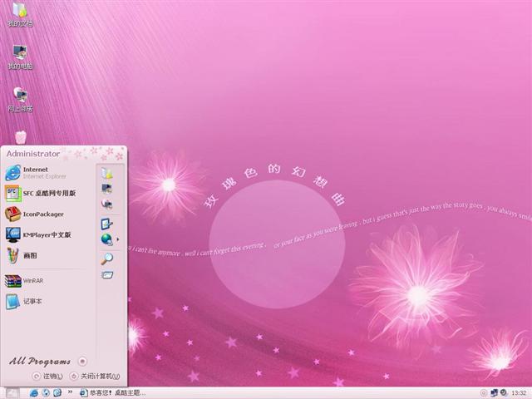Open 我的电脑 desktop icon
This screenshot has width=532, height=399.
click(20, 55)
